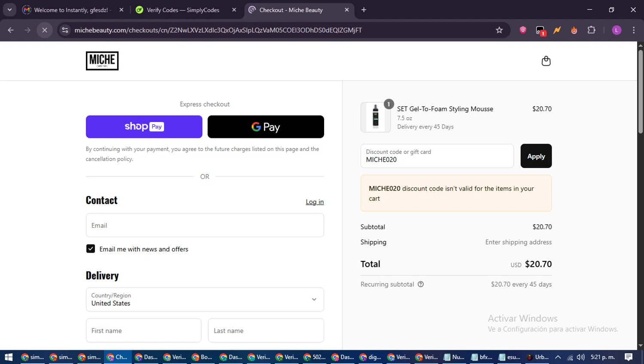Screen dimensions: 644x364
Task: Open a new browser tab
Action: pyautogui.click(x=364, y=10)
